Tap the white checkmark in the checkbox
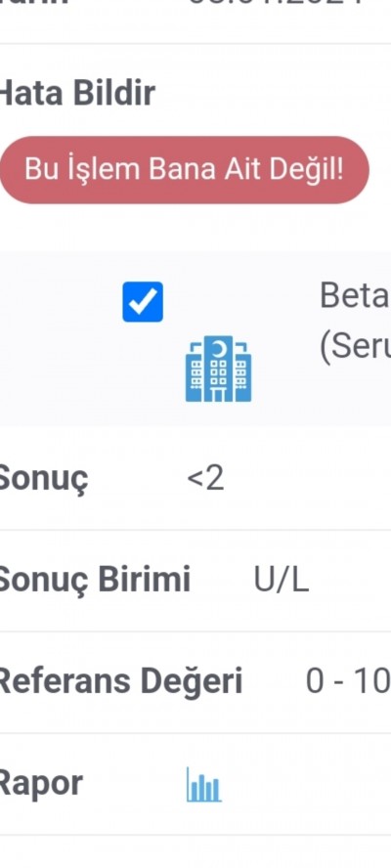 [x=143, y=302]
